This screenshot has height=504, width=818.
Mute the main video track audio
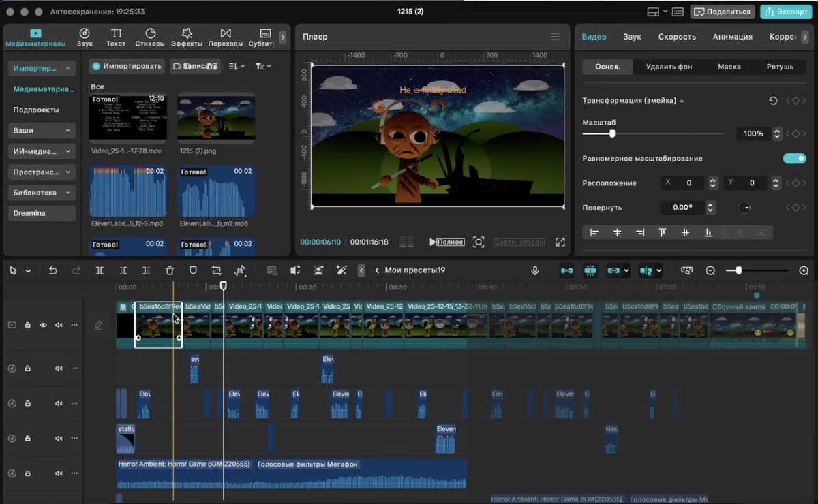[59, 326]
